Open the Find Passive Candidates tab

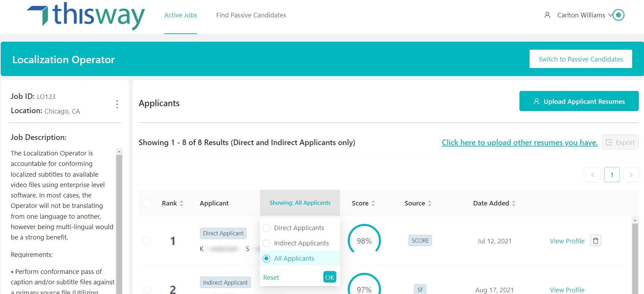pyautogui.click(x=251, y=15)
